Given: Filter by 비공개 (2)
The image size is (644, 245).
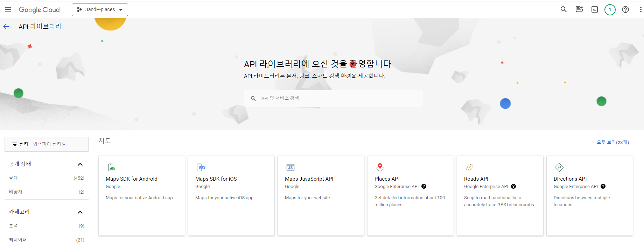Looking at the screenshot, I should click(x=47, y=192).
